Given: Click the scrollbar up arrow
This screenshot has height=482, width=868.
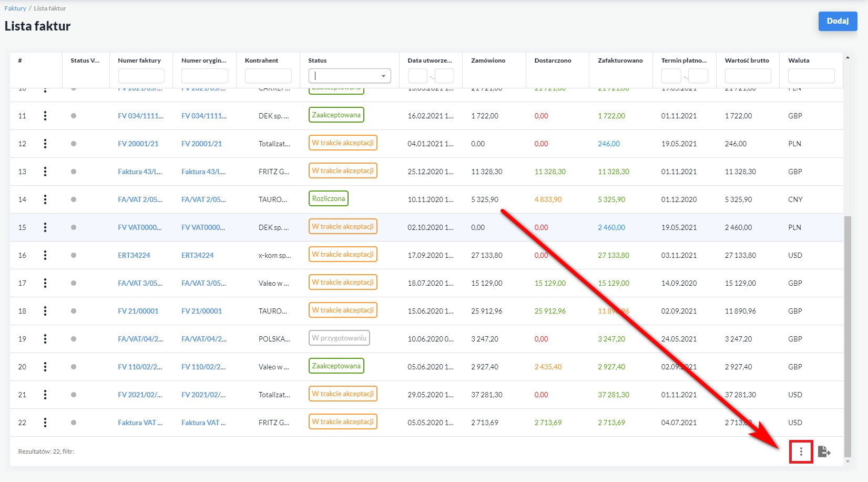Looking at the screenshot, I should point(847,57).
